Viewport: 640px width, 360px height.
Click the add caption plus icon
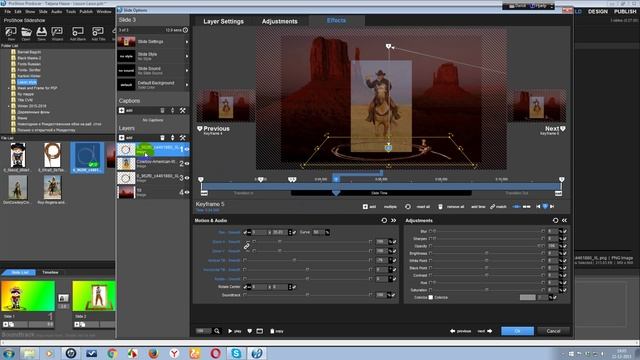coord(122,111)
